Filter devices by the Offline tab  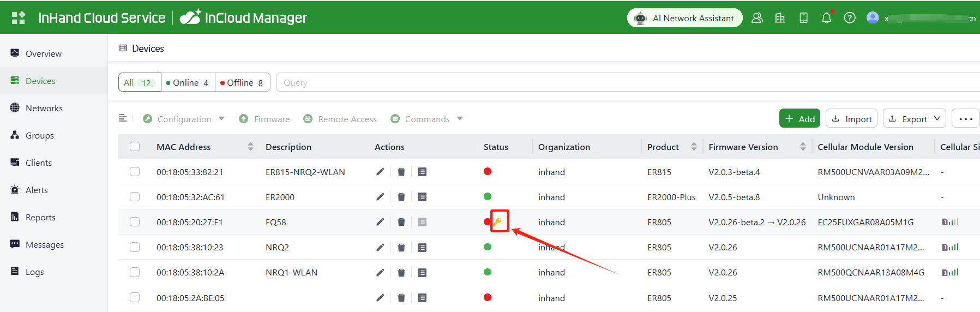click(x=242, y=82)
